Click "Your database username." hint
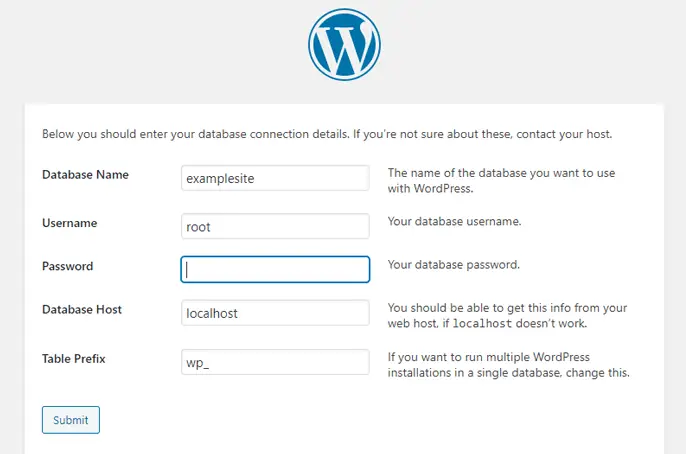Viewport: 686px width, 454px height. (x=454, y=221)
